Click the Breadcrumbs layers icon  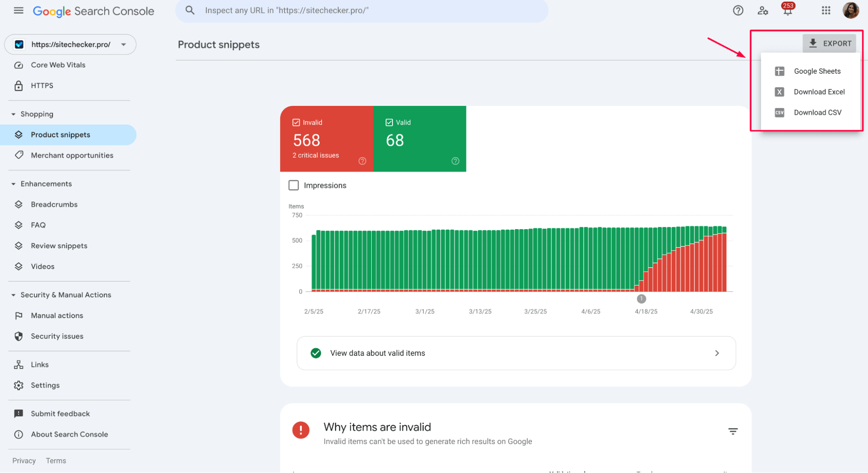click(19, 204)
